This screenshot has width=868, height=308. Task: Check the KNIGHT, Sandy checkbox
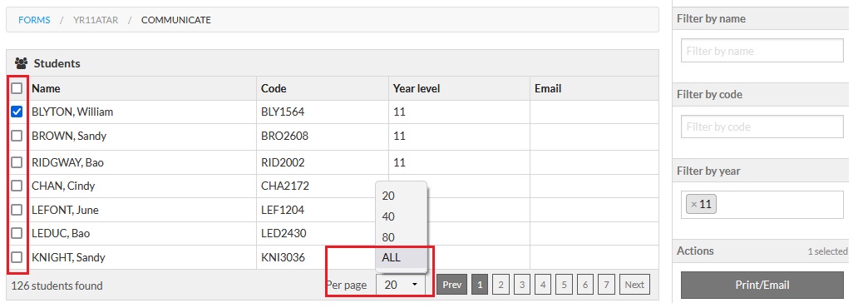(x=17, y=257)
